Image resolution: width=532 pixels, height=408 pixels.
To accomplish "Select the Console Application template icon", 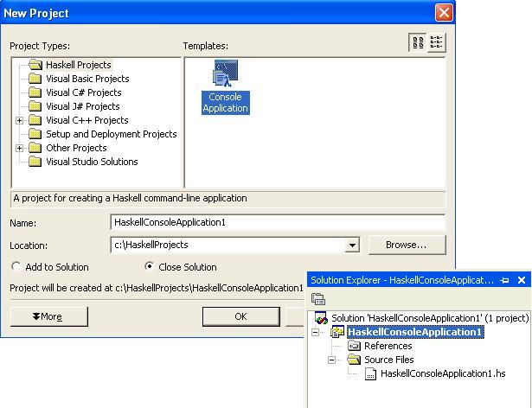I will pyautogui.click(x=226, y=73).
